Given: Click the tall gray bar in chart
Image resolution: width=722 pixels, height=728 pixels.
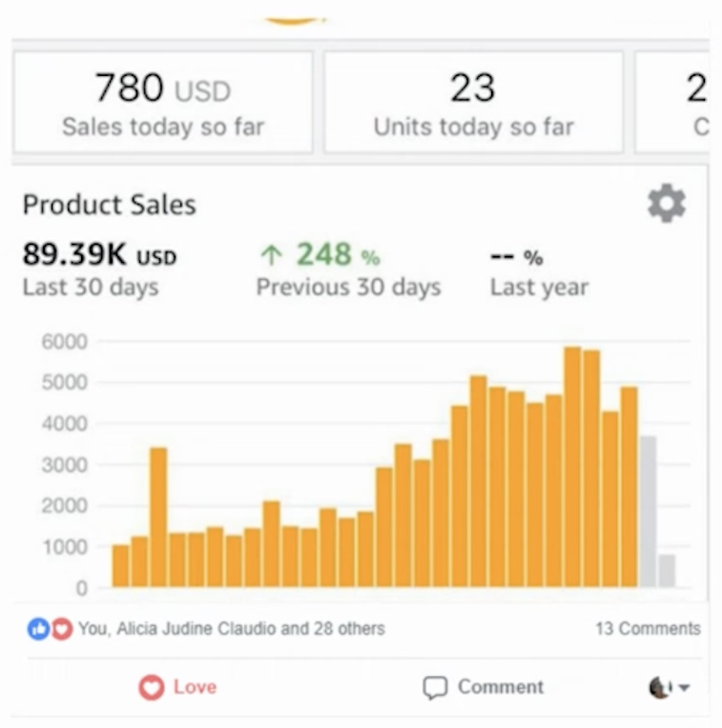Looking at the screenshot, I should pos(648,511).
